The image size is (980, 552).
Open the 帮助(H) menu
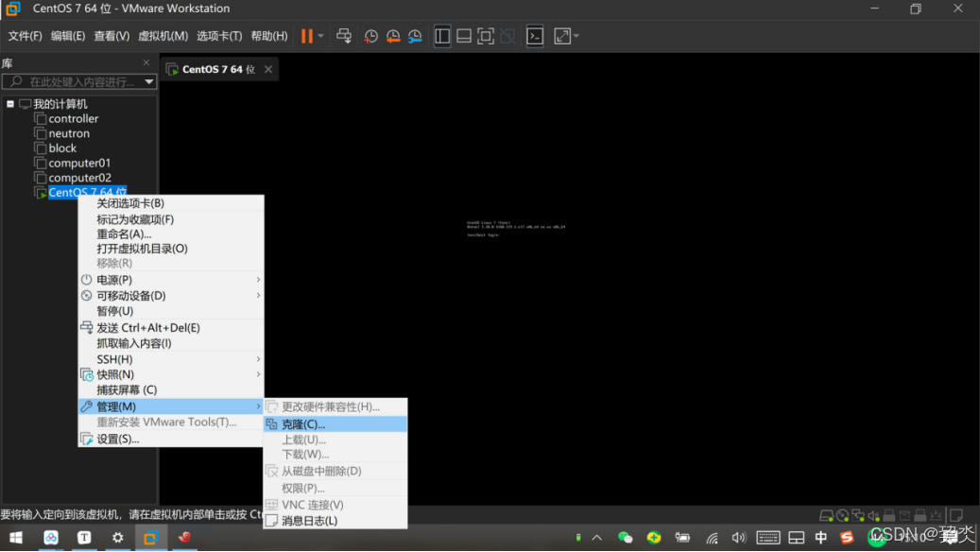pos(269,36)
